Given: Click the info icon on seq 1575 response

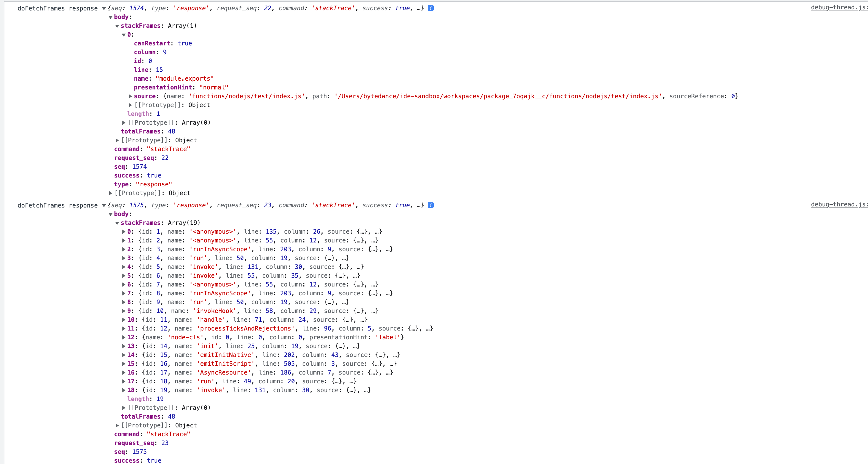Looking at the screenshot, I should [430, 205].
